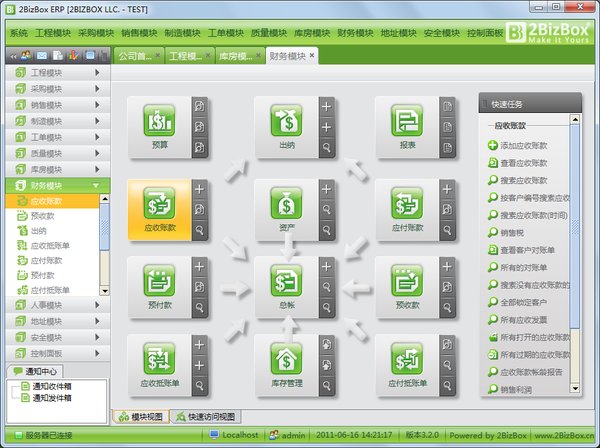Close the 财务模块 tab

(x=312, y=55)
